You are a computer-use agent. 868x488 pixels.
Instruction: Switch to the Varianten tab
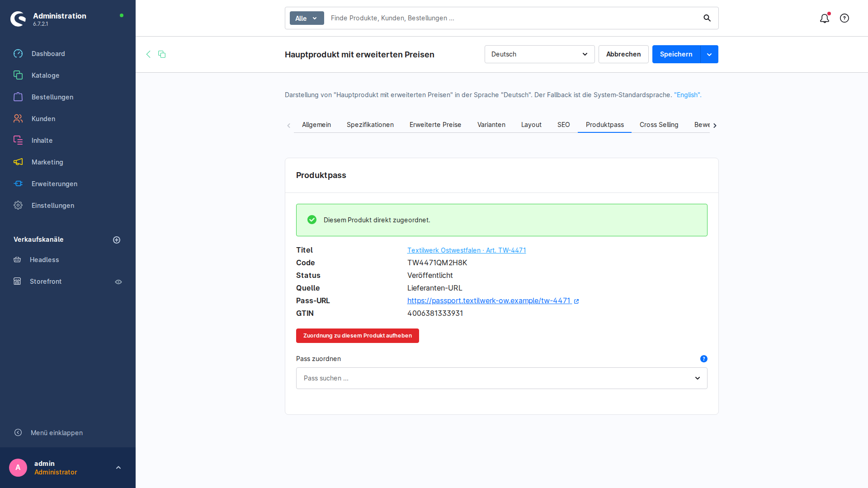(x=491, y=125)
